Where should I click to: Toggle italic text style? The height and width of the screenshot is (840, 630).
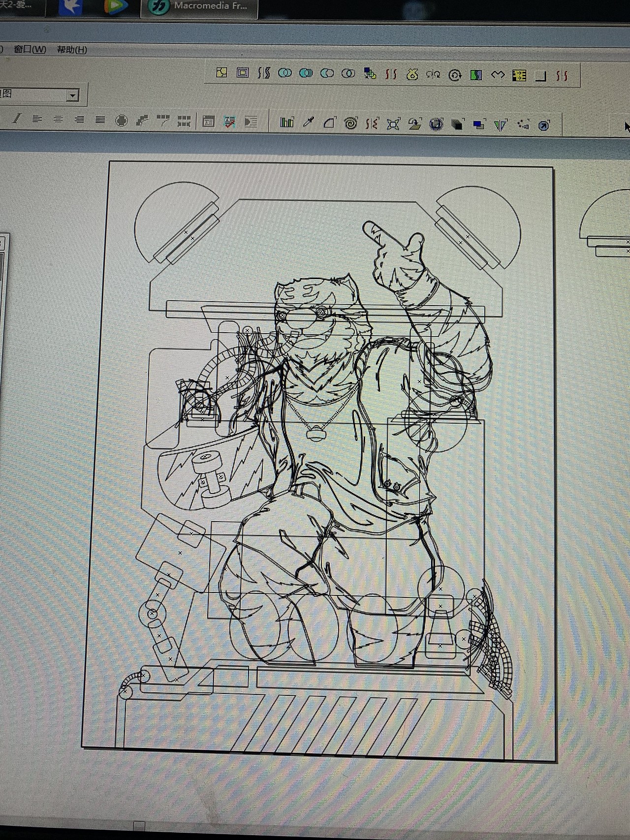coord(17,119)
